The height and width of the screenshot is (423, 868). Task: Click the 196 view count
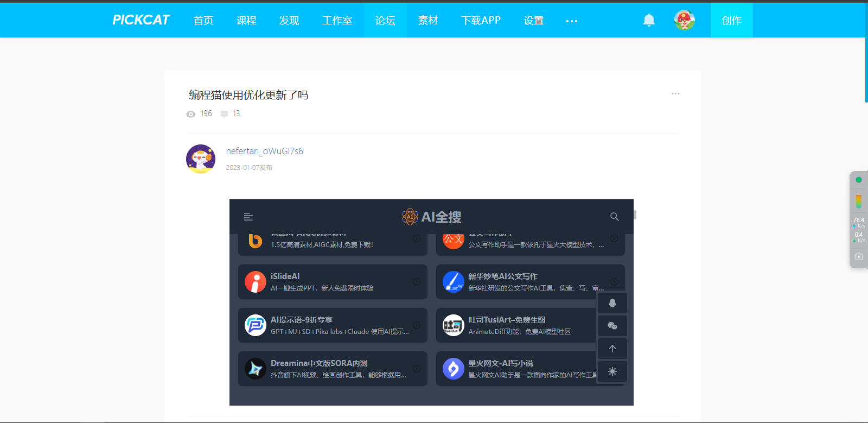coord(206,113)
